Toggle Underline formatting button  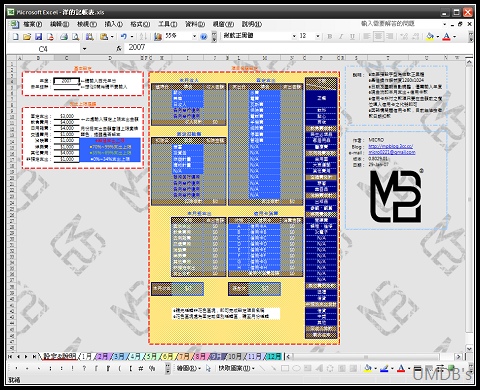352,36
